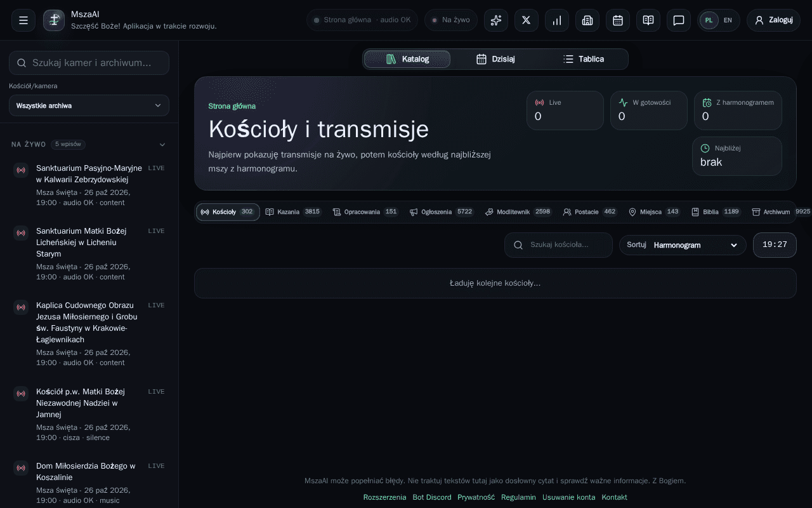Switch to the Dzisiaj tab

tap(495, 59)
